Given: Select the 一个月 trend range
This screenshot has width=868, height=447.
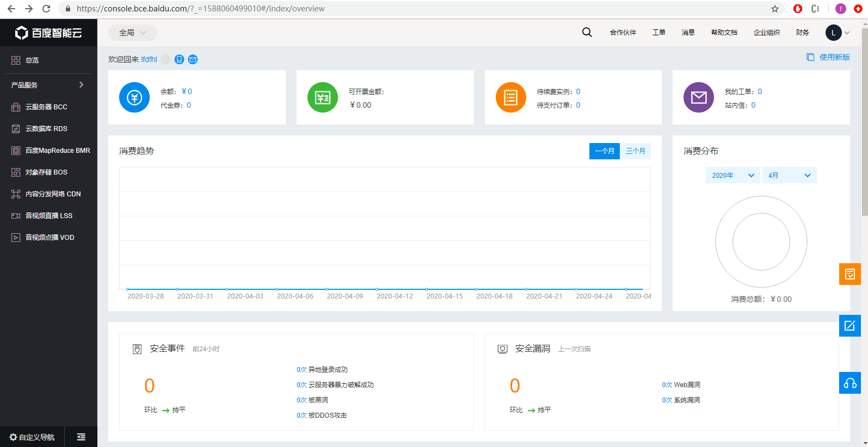Looking at the screenshot, I should point(605,151).
